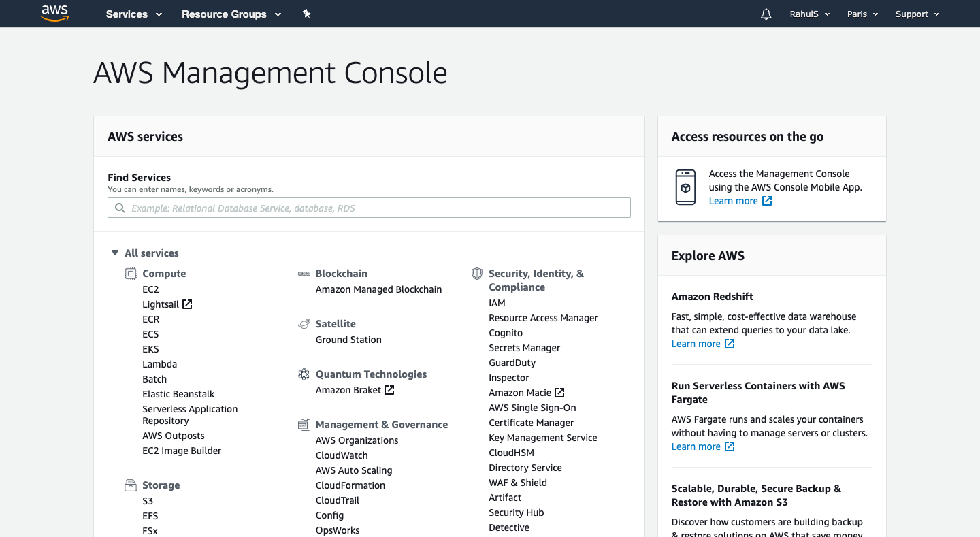This screenshot has width=980, height=537.
Task: Click the Satellite category icon
Action: click(x=304, y=323)
